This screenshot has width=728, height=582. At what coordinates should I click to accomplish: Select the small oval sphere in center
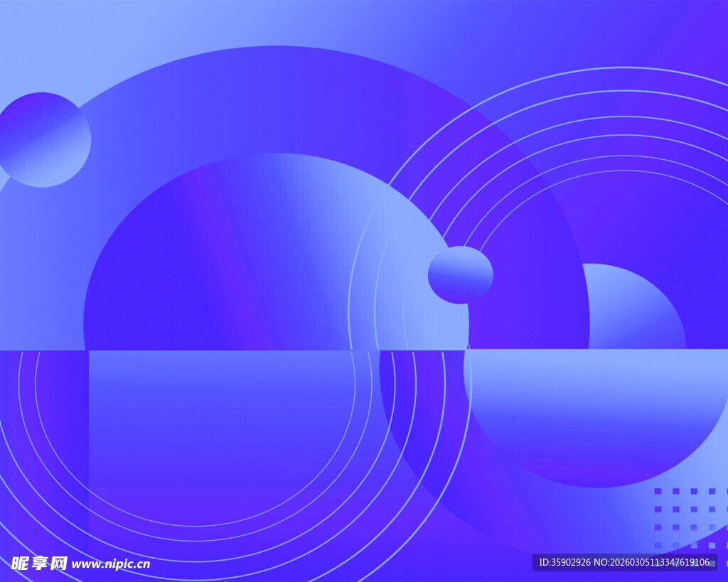tap(460, 274)
